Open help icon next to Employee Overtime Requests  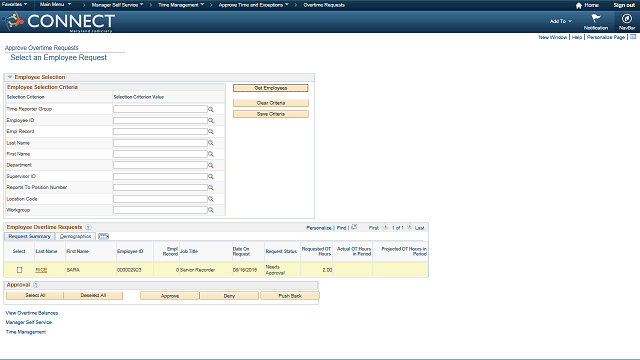click(88, 227)
